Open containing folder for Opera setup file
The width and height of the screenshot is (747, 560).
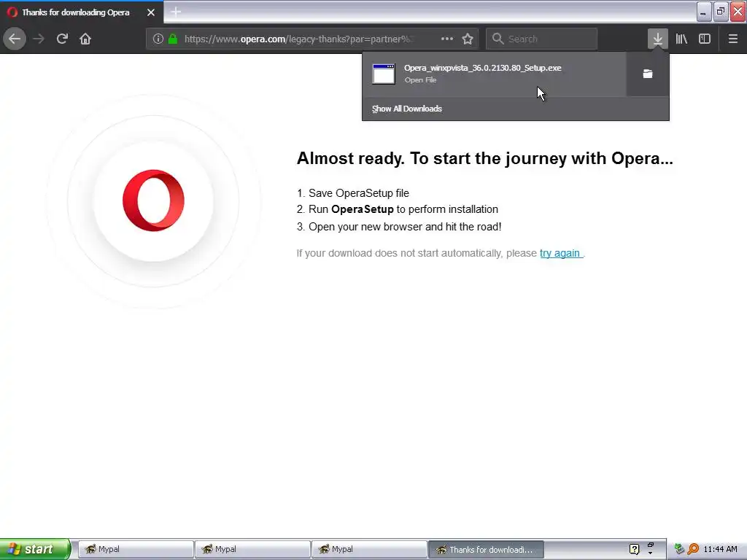648,74
